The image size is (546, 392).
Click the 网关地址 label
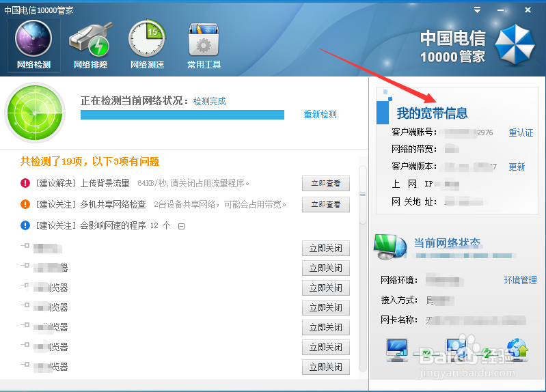pyautogui.click(x=414, y=201)
